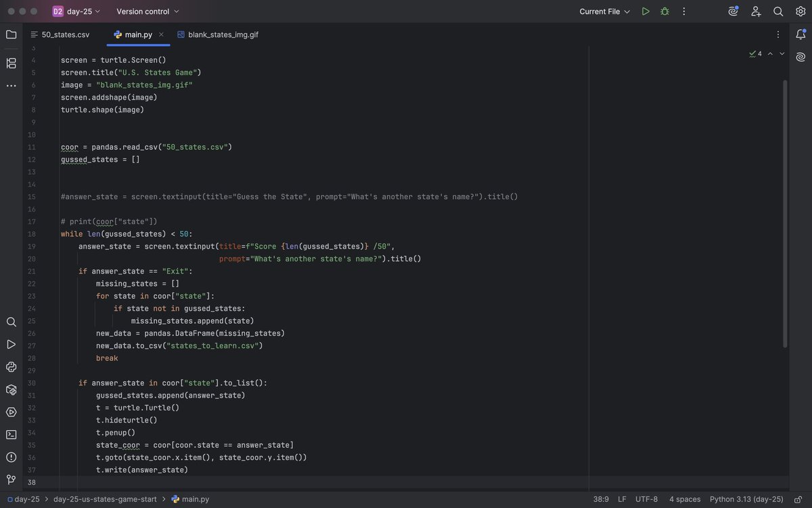Screen dimensions: 812x508
Task: Switch the Python 3.13 (day-25) interpreter
Action: tap(746, 499)
